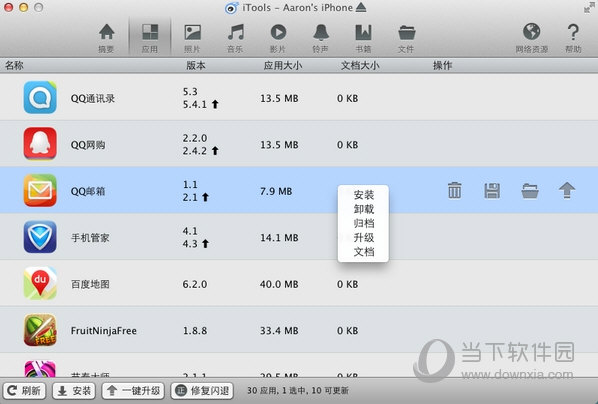Choose 卸载 in the context menu
The height and width of the screenshot is (404, 598).
point(363,209)
